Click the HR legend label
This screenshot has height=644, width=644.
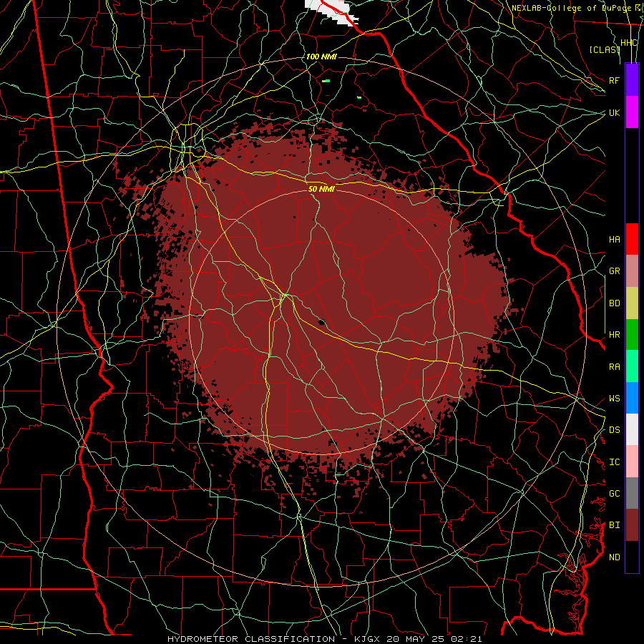[x=615, y=335]
